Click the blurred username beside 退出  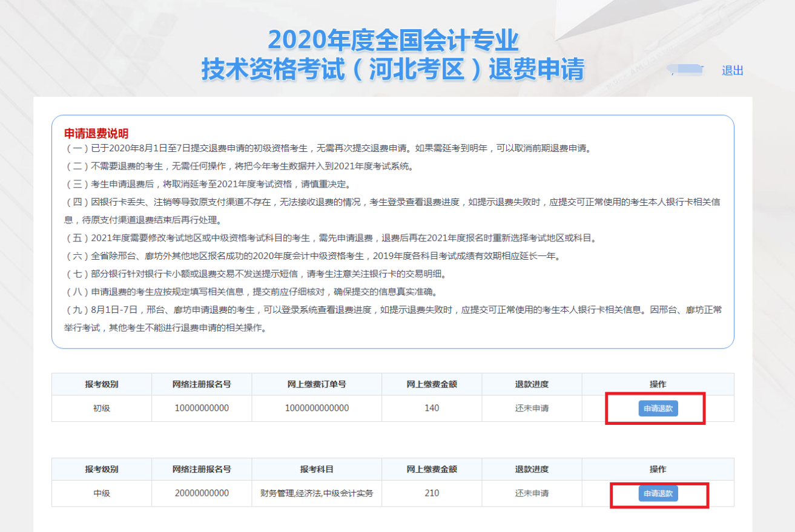click(686, 70)
